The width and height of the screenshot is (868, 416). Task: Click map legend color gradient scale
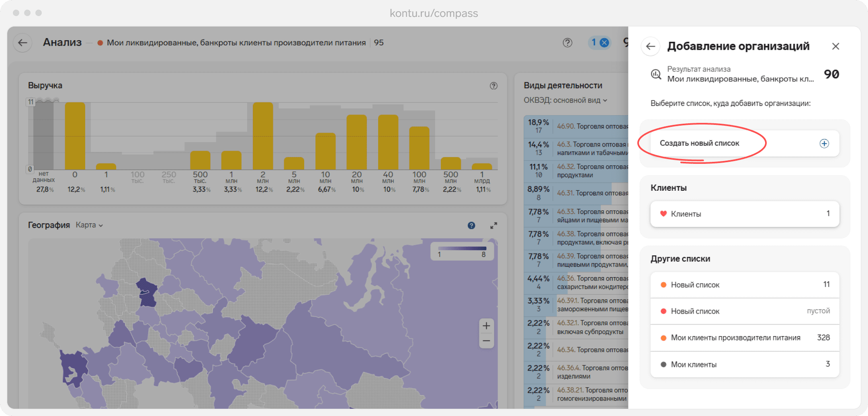pos(462,249)
